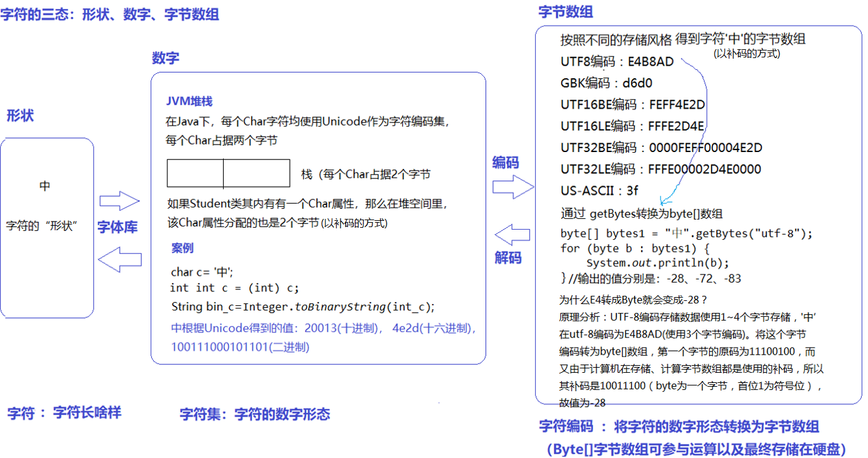868x458 pixels.
Task: Select the code line char c= '中';
Action: pyautogui.click(x=202, y=272)
